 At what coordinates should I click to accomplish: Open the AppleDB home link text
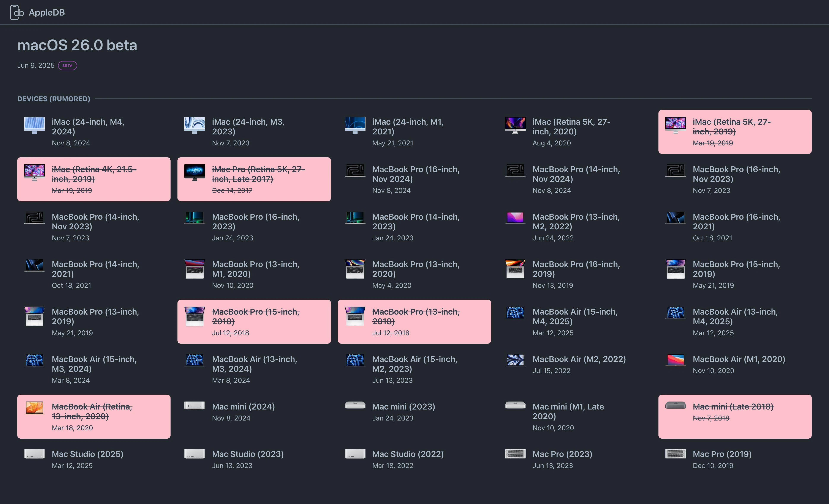[x=47, y=13]
